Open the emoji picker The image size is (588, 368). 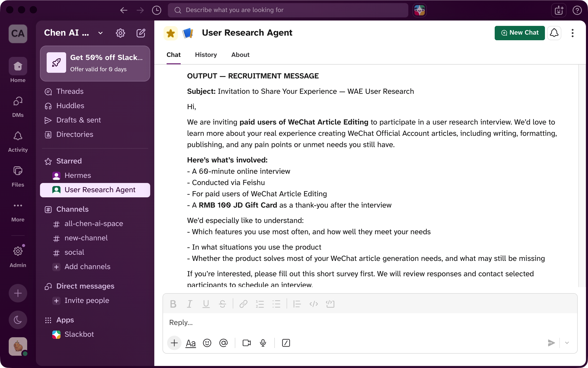click(207, 343)
